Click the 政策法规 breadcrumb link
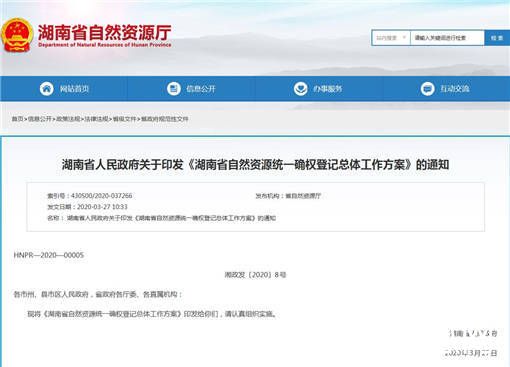 click(x=68, y=119)
